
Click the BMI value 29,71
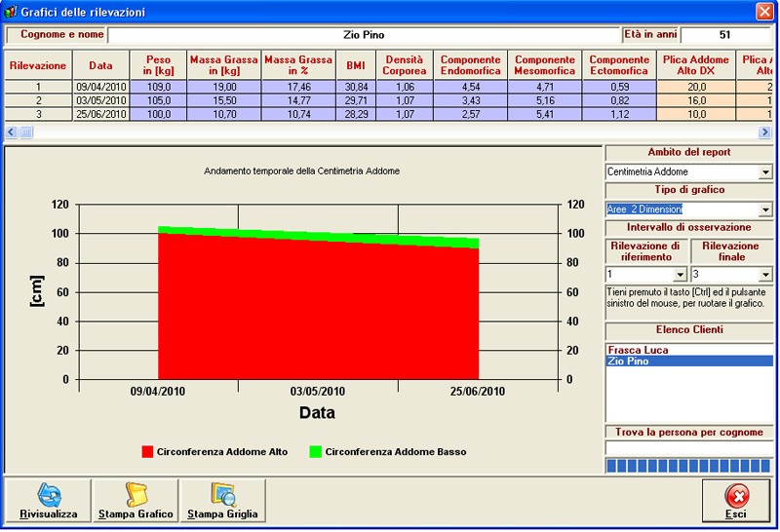(356, 100)
